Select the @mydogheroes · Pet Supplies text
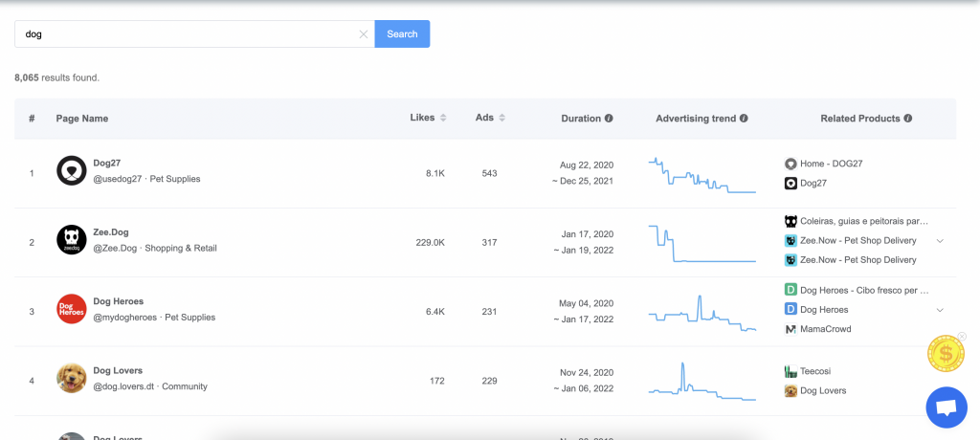This screenshot has height=440, width=980. pyautogui.click(x=154, y=318)
